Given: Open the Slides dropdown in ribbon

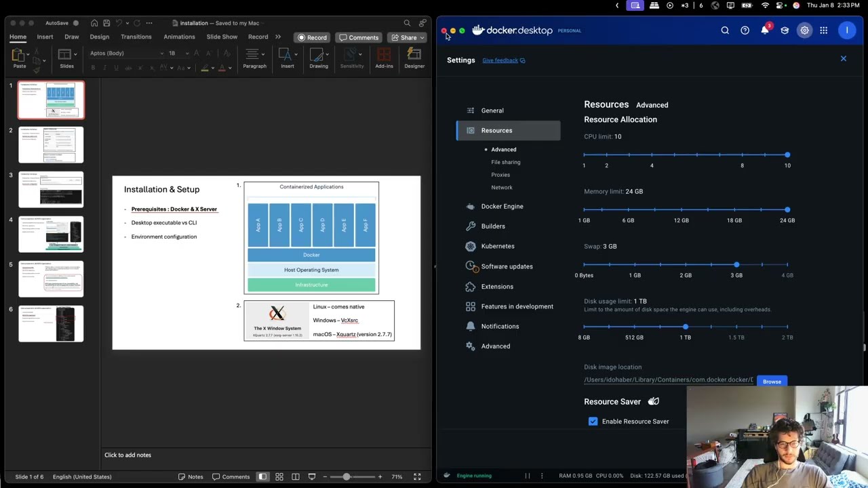Looking at the screenshot, I should [66, 58].
